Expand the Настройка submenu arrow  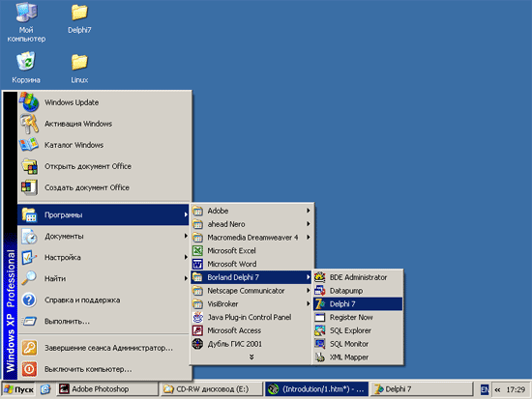(x=186, y=257)
